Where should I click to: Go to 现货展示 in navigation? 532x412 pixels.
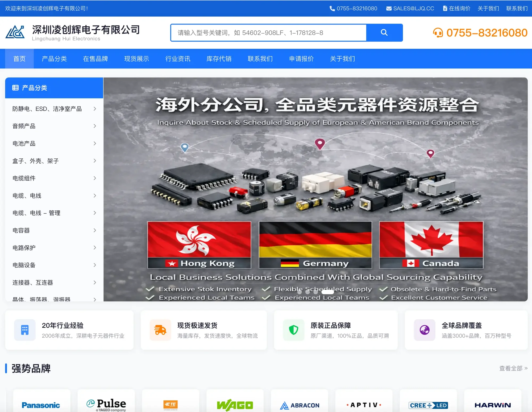pyautogui.click(x=136, y=59)
